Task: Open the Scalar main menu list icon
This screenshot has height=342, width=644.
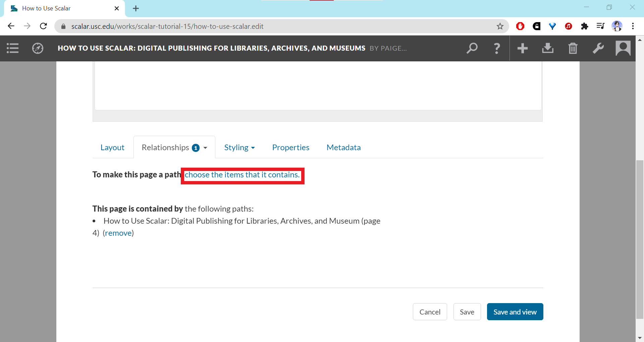Action: click(x=12, y=48)
